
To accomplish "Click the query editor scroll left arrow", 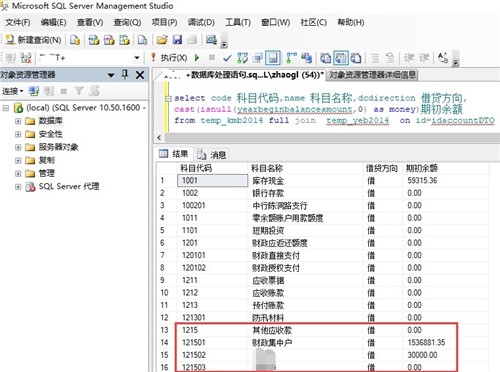I will point(159,137).
